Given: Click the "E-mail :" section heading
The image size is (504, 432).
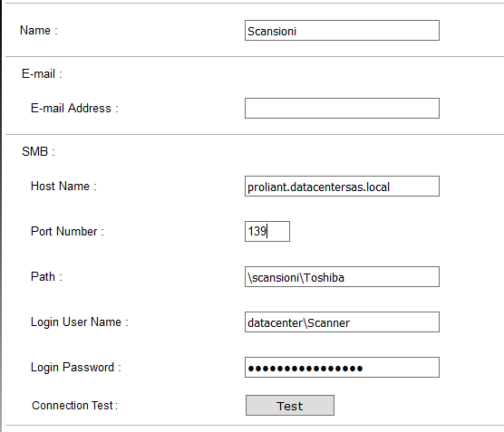Looking at the screenshot, I should (42, 74).
